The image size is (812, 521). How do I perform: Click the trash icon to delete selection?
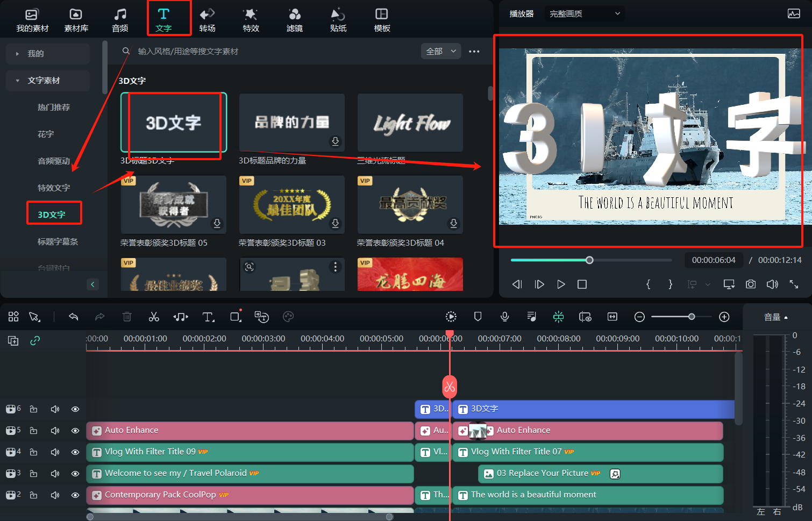pyautogui.click(x=127, y=317)
